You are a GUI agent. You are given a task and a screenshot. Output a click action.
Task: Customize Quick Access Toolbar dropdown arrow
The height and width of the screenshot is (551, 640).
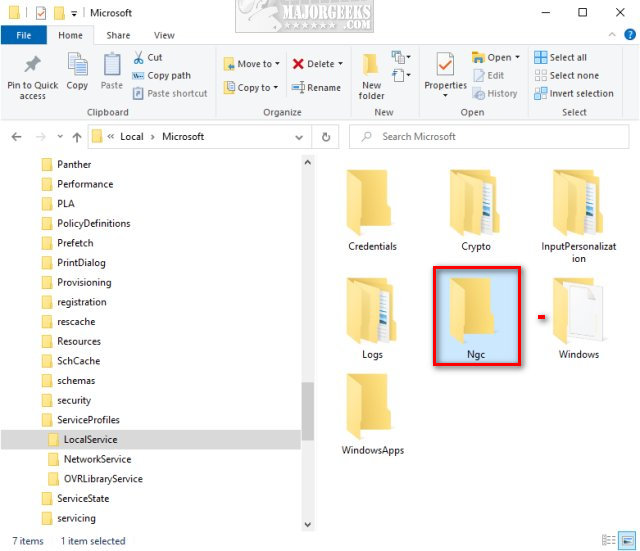(x=74, y=14)
